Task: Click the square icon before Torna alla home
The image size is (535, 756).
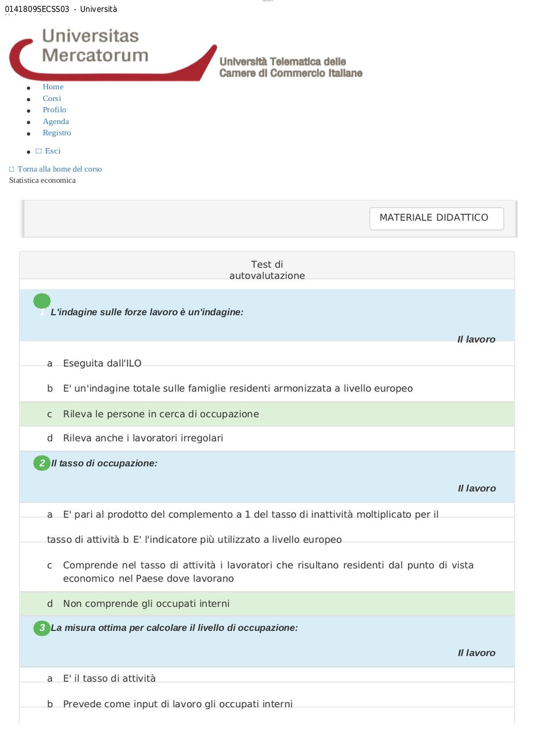Action: coord(12,169)
